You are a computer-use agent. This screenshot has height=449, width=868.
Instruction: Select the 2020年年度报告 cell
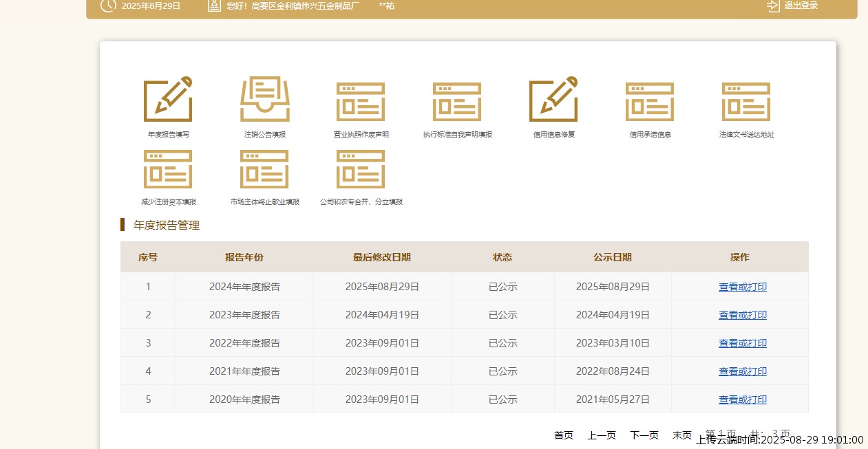pyautogui.click(x=244, y=399)
